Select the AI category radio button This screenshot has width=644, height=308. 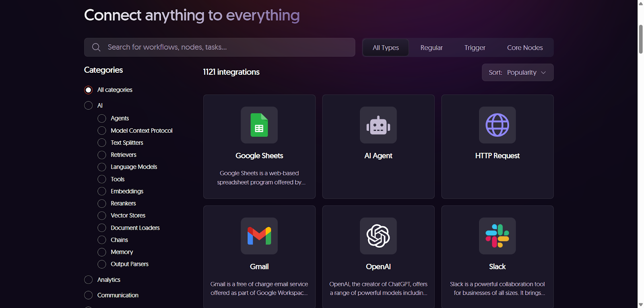(x=89, y=105)
